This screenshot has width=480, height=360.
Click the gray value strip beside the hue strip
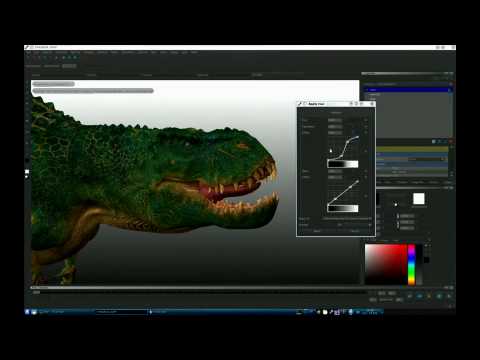pyautogui.click(x=420, y=264)
